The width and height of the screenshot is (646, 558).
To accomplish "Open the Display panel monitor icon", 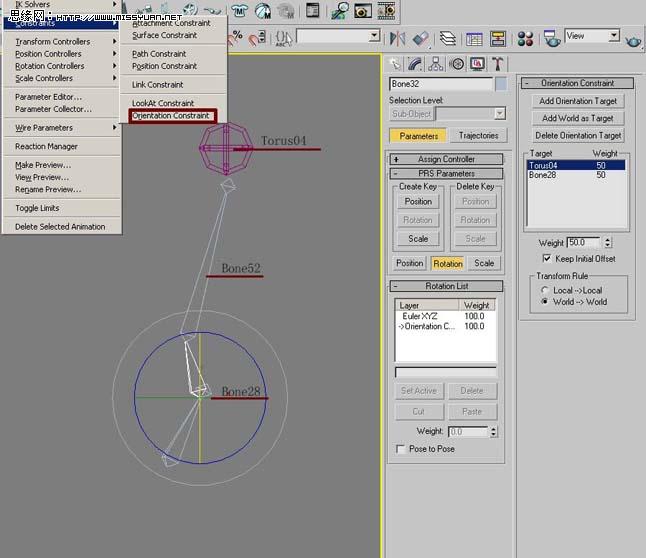I will tap(477, 64).
